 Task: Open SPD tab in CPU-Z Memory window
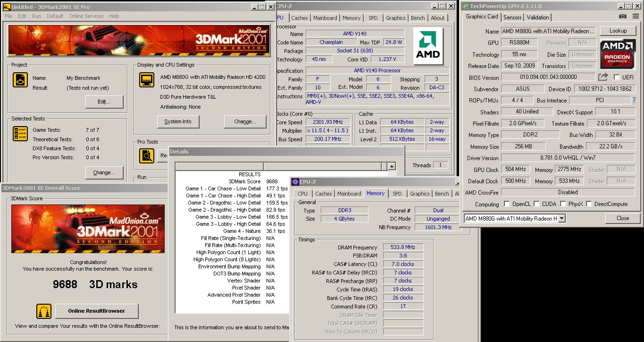[397, 194]
